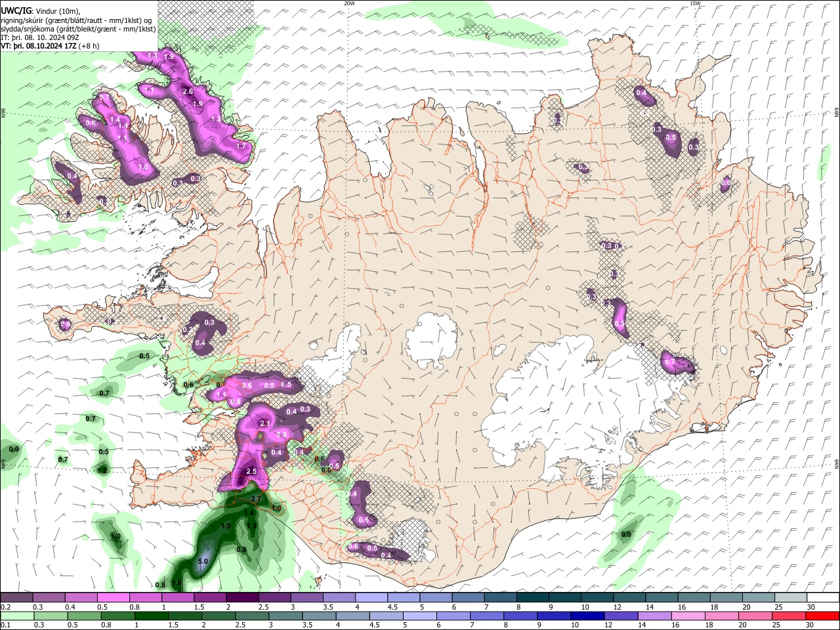
Task: Click the 20W longitude label
Action: 349,3
